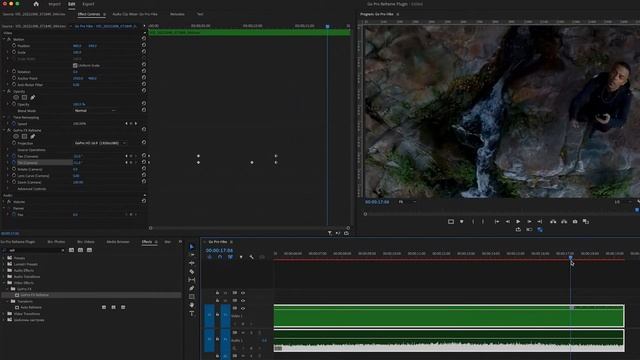640x360 pixels.
Task: Select Auto Reframe effect entry
Action: click(x=31, y=307)
